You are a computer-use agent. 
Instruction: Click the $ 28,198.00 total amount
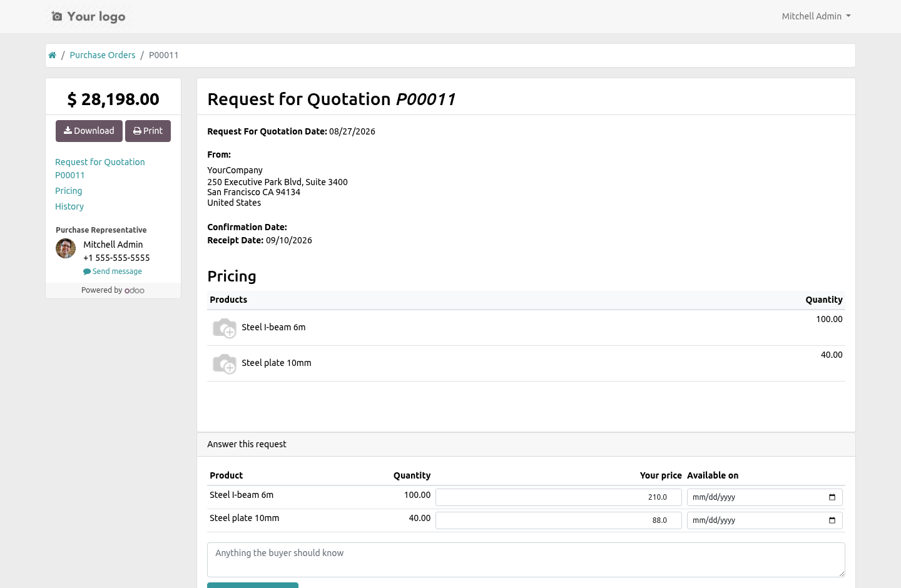point(113,99)
